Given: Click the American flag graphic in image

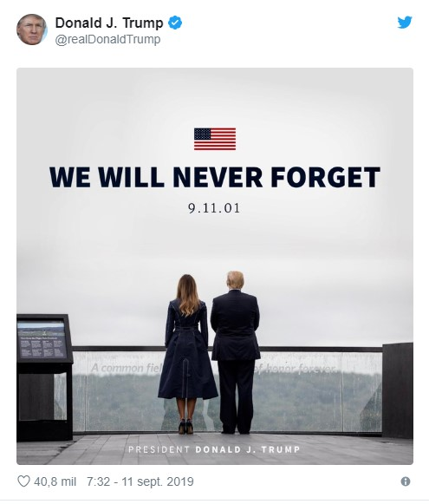Looking at the screenshot, I should click(215, 139).
